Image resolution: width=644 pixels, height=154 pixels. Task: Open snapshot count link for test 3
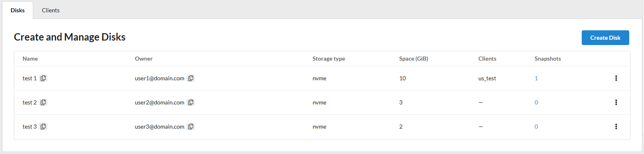click(536, 127)
